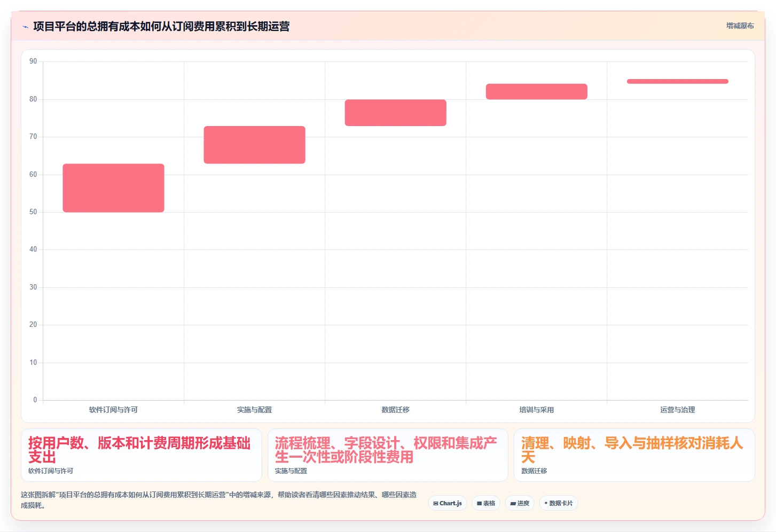Viewport: 776px width, 532px height.
Task: Click the 实施与配置 caption in second card
Action: pyautogui.click(x=291, y=471)
